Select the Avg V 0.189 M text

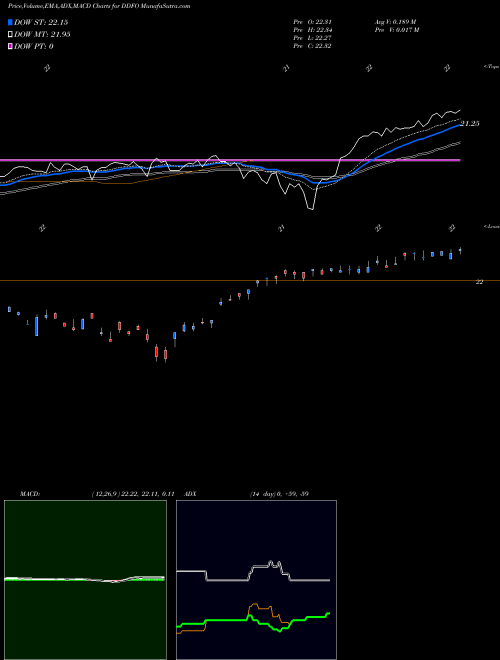point(395,22)
